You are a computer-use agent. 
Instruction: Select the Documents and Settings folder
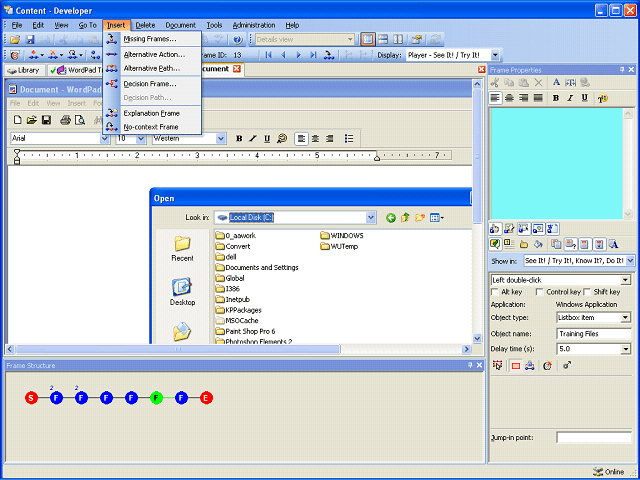tap(257, 268)
